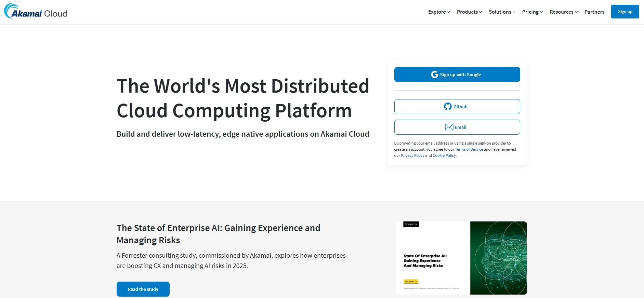This screenshot has width=644, height=298.
Task: Click the Forrester logo on report cover
Action: click(x=411, y=224)
